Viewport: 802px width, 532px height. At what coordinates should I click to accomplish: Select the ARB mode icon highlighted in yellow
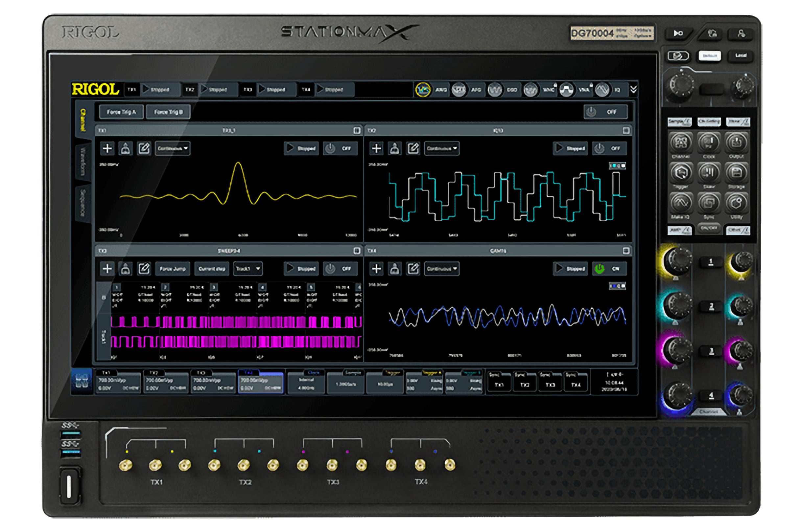pos(423,90)
